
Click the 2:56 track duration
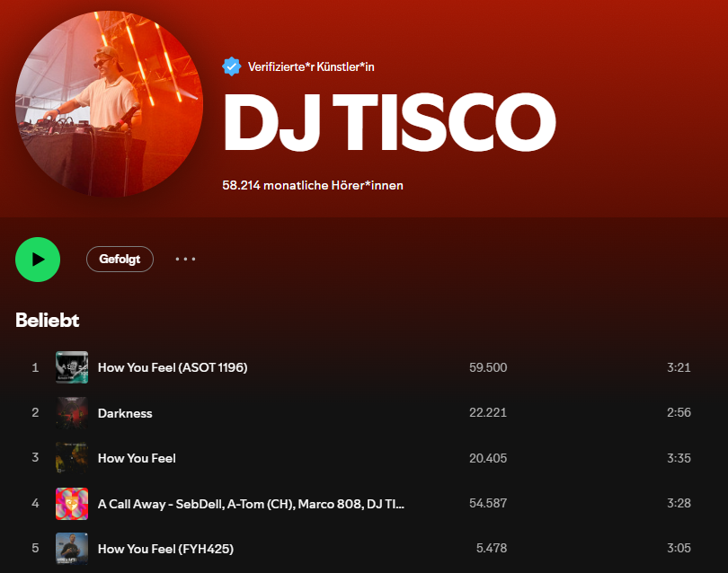click(x=679, y=412)
